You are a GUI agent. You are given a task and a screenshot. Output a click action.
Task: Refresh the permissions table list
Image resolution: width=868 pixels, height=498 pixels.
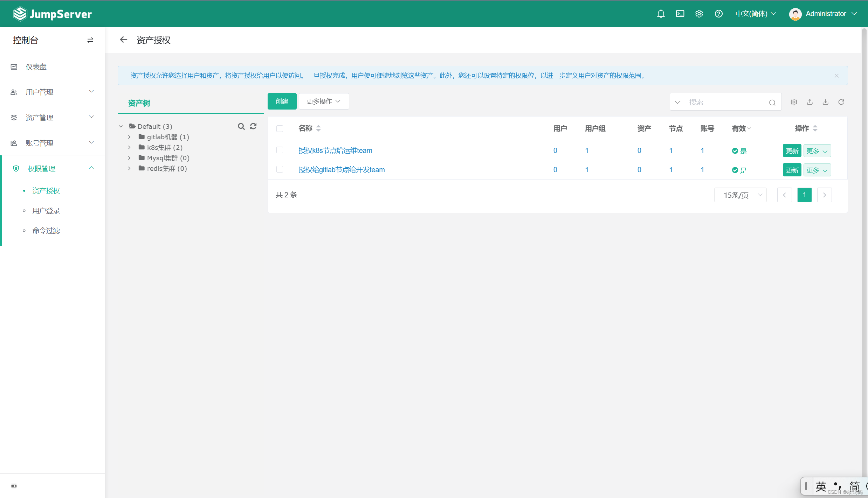click(841, 102)
